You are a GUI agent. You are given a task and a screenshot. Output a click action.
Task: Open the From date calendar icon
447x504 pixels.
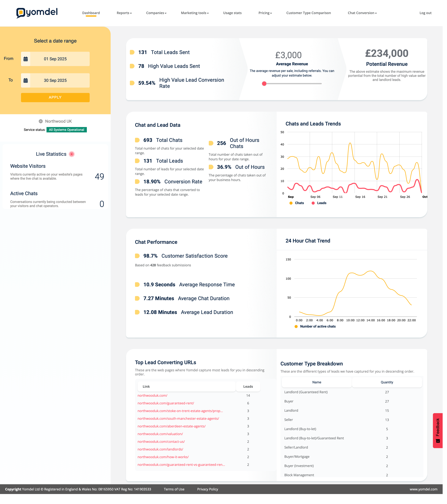(x=26, y=59)
